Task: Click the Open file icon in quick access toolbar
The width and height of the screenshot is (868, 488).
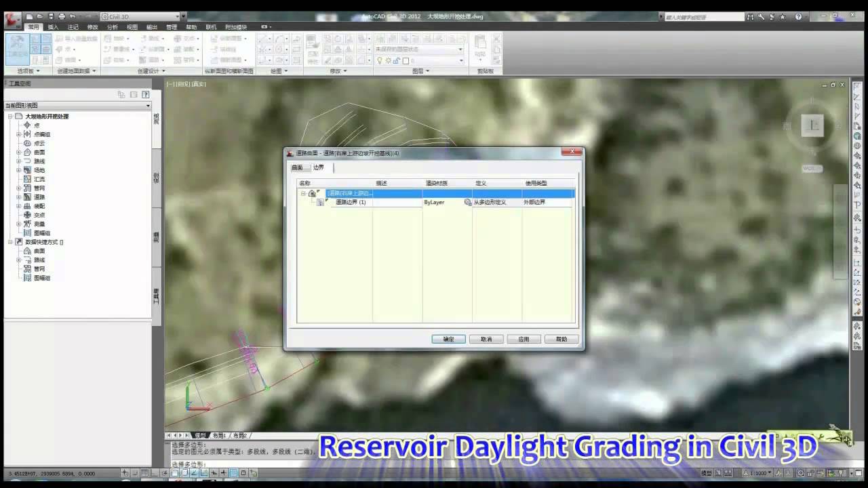Action: (41, 16)
